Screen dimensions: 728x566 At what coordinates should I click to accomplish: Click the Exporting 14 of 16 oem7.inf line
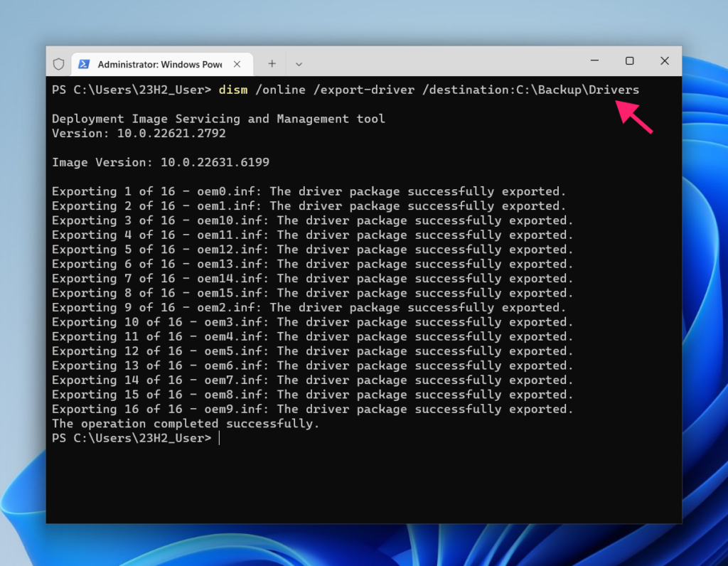coord(313,380)
